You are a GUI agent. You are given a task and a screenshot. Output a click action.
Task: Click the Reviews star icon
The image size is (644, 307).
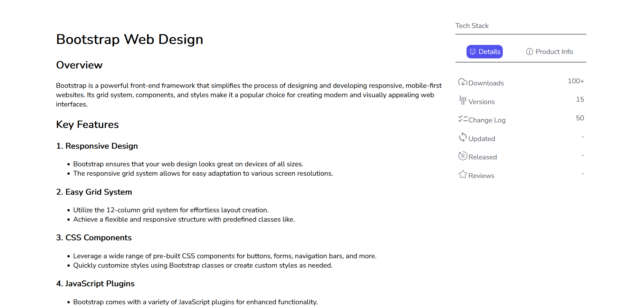point(462,175)
